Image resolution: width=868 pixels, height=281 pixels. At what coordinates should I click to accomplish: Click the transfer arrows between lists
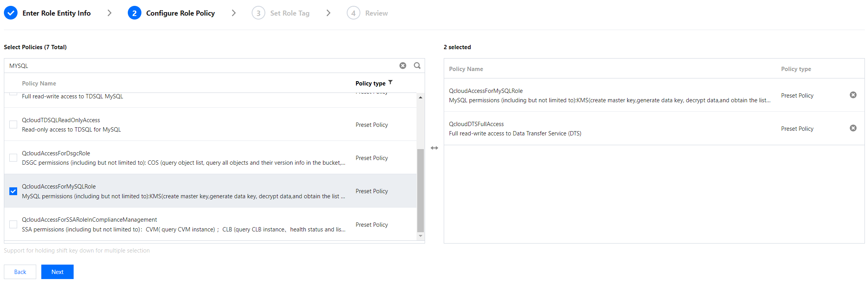tap(434, 148)
